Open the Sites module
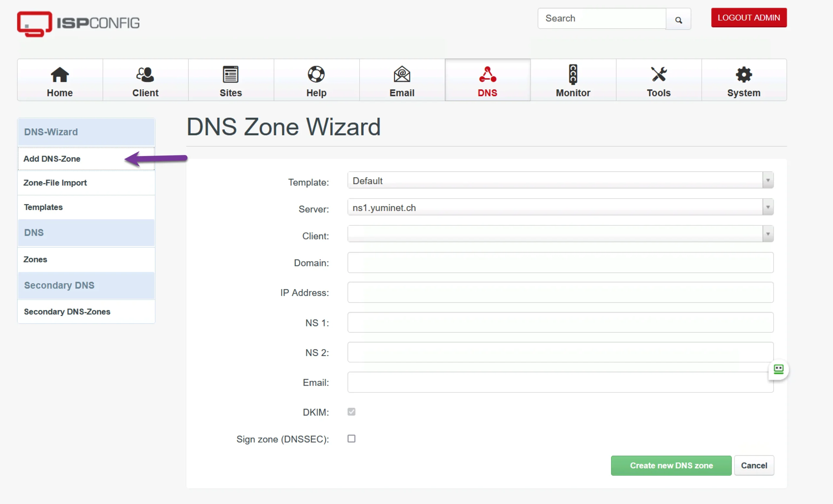Viewport: 833px width, 504px height. 231,80
